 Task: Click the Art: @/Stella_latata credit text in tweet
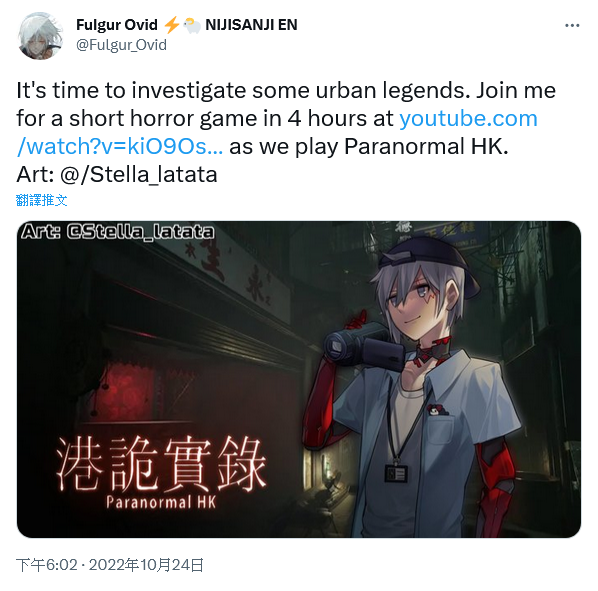coord(117,175)
